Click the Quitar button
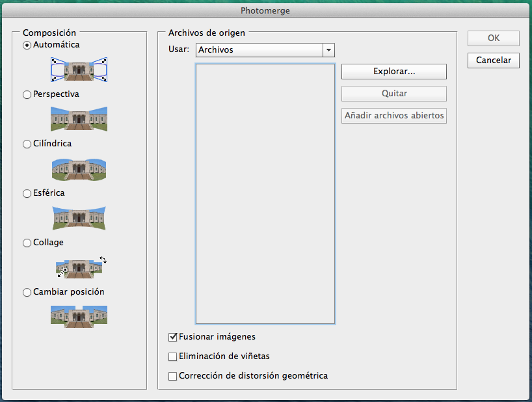The width and height of the screenshot is (532, 402). coord(394,94)
